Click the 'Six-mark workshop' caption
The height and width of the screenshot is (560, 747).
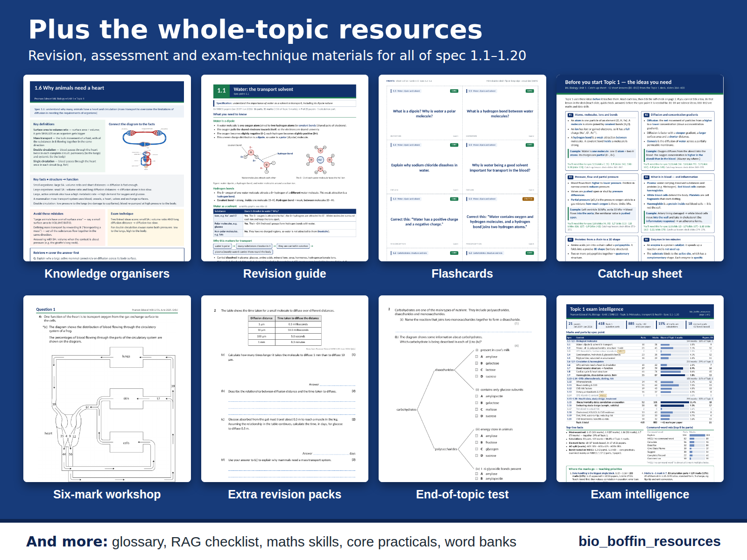(x=107, y=495)
